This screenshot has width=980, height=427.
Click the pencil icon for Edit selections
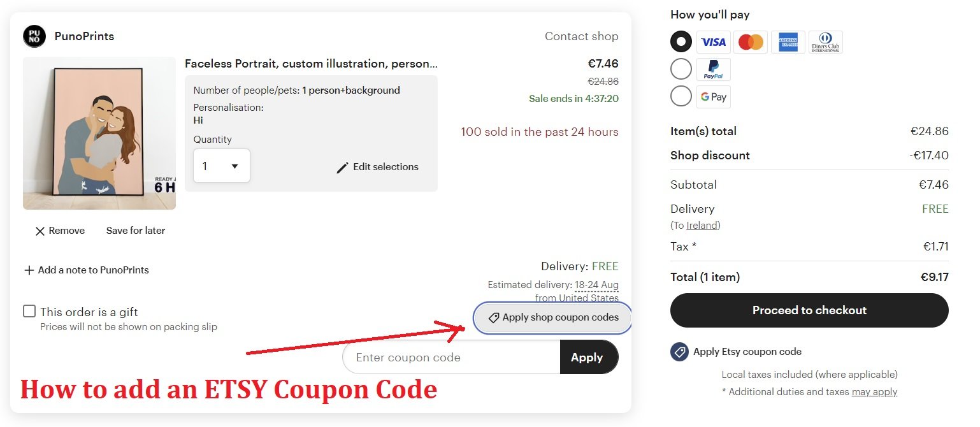click(343, 166)
